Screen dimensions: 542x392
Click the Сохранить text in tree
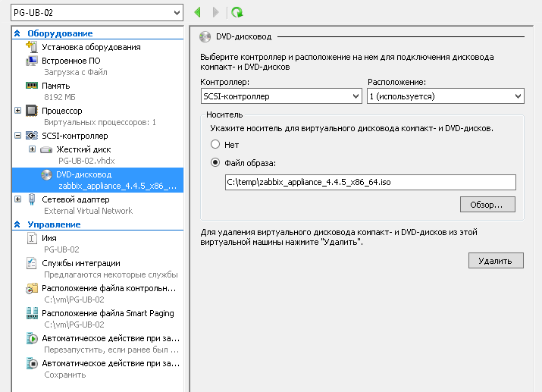[x=65, y=375]
